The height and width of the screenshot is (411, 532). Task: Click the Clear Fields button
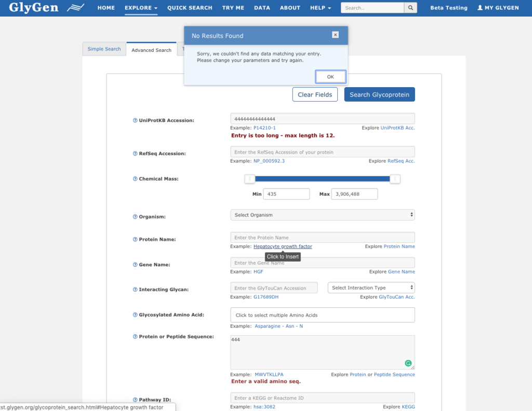tap(315, 94)
